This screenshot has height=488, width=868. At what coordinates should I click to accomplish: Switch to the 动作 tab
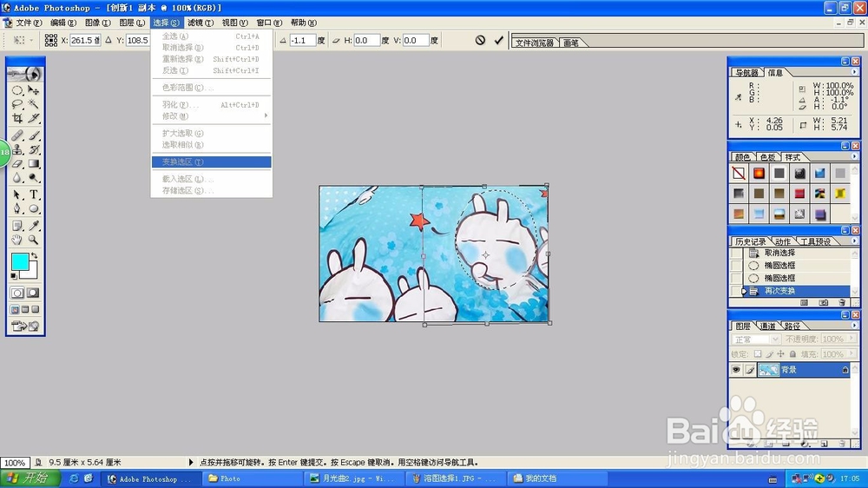[x=783, y=241]
